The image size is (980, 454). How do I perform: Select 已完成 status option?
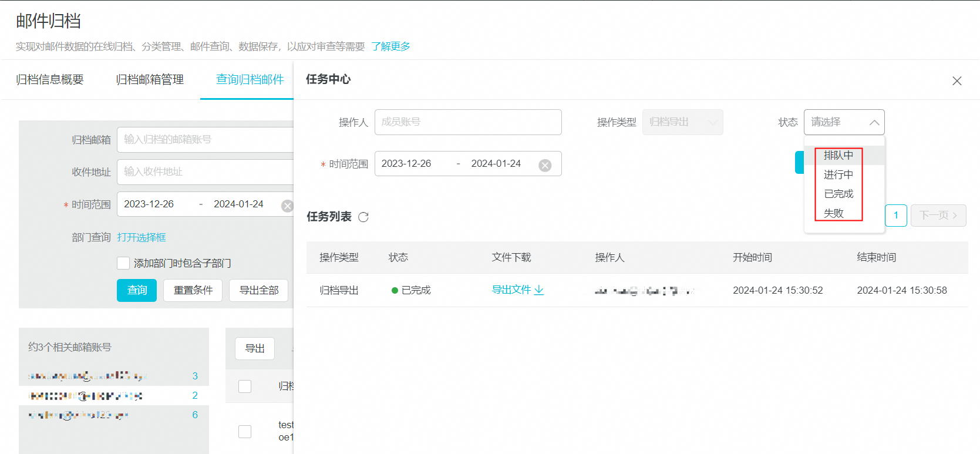pyautogui.click(x=838, y=194)
